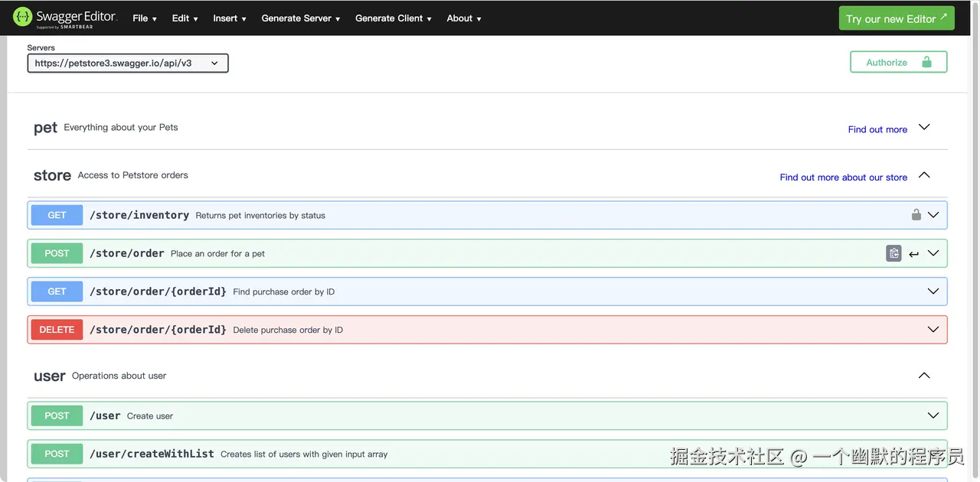The width and height of the screenshot is (980, 482).
Task: Click 'Place an order for a pet' description
Action: click(x=217, y=254)
